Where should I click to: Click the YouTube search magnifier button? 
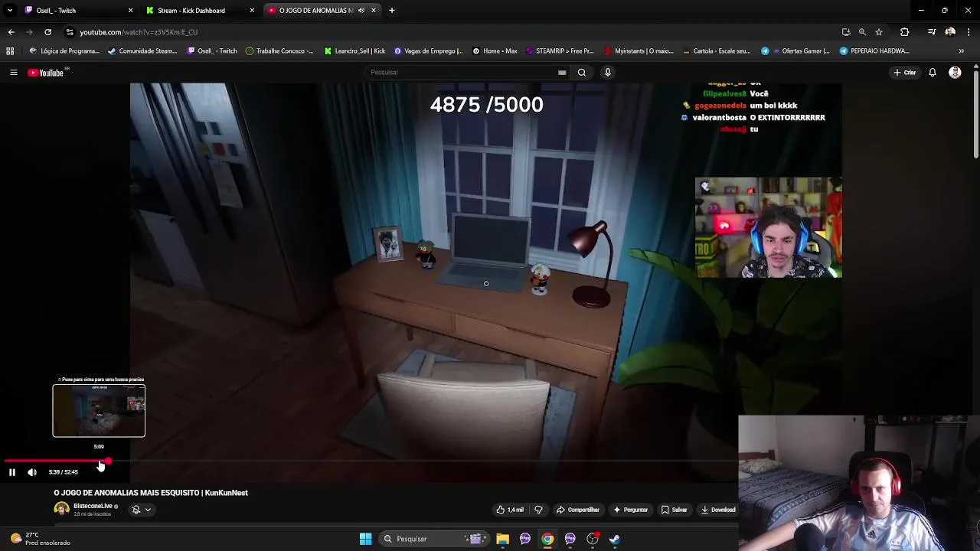point(582,73)
